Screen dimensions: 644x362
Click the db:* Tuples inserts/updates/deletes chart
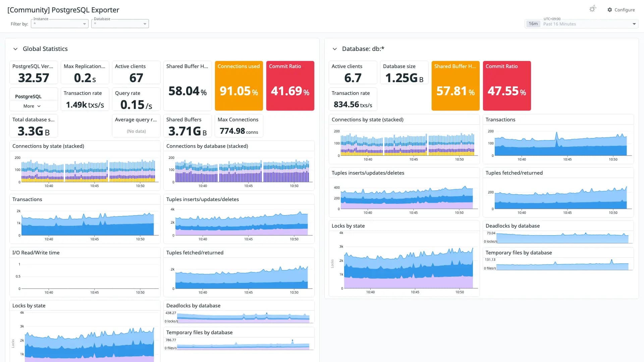tap(404, 192)
